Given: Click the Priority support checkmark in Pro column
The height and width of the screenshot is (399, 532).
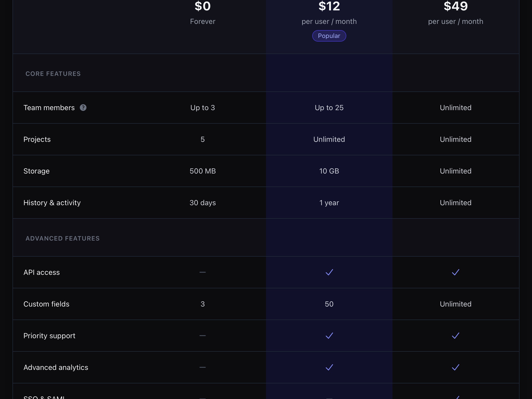Looking at the screenshot, I should pyautogui.click(x=329, y=336).
